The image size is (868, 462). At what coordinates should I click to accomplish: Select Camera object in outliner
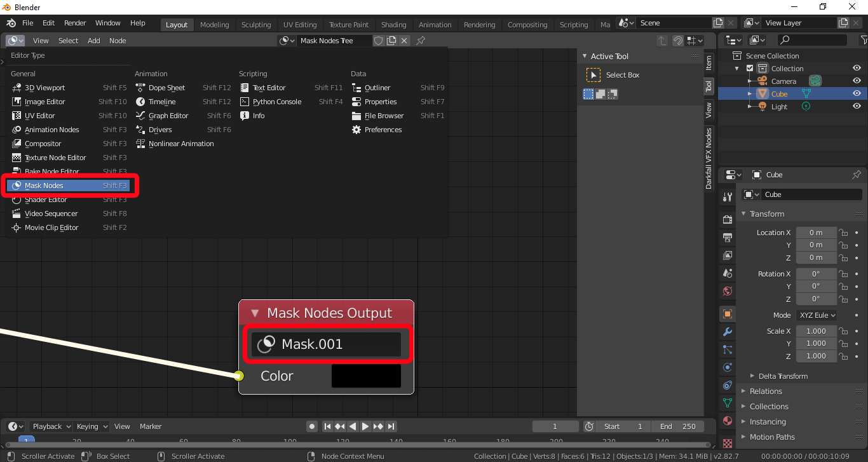(x=783, y=81)
